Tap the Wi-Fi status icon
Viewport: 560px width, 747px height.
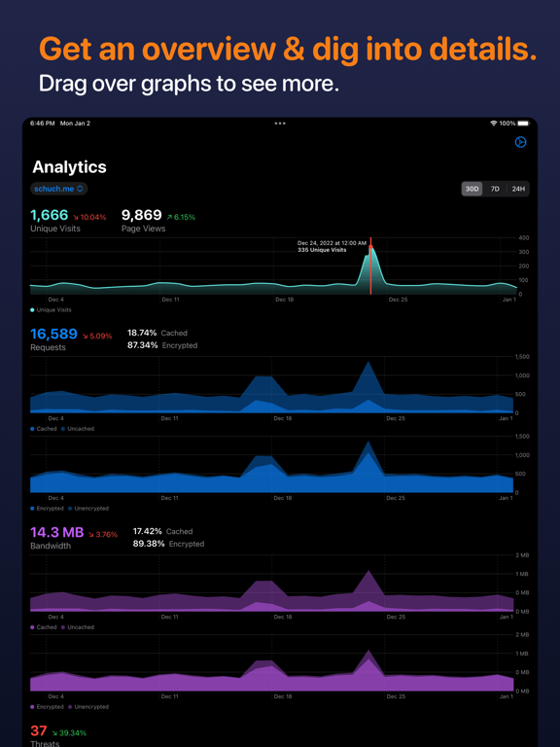point(493,124)
